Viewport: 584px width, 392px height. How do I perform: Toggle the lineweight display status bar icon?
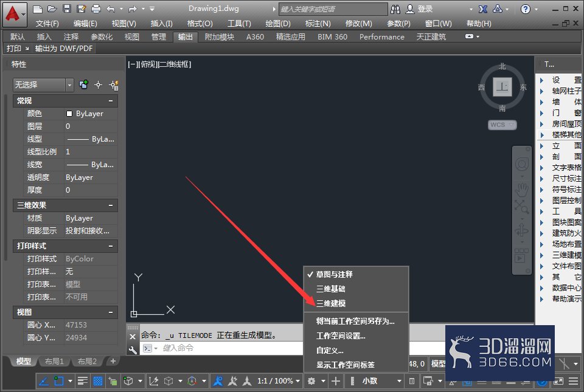pos(82,381)
